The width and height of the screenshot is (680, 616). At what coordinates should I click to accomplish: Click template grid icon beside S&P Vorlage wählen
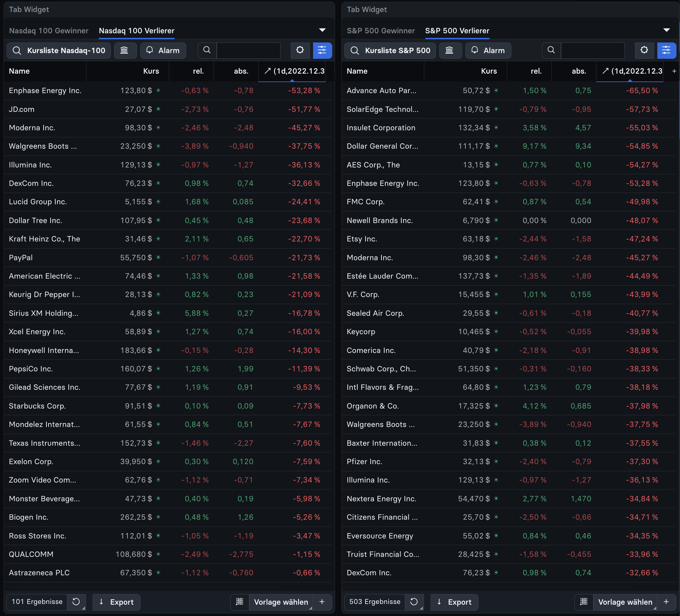pos(584,602)
